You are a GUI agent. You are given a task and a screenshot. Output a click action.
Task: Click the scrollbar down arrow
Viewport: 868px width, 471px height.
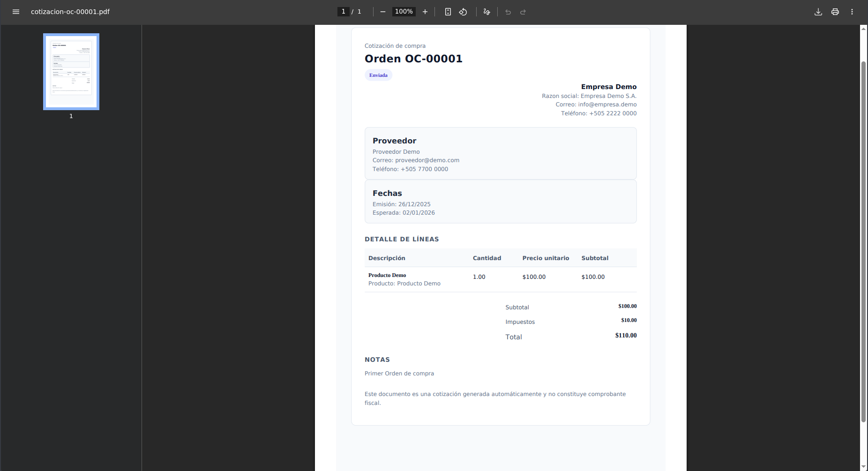click(x=863, y=467)
